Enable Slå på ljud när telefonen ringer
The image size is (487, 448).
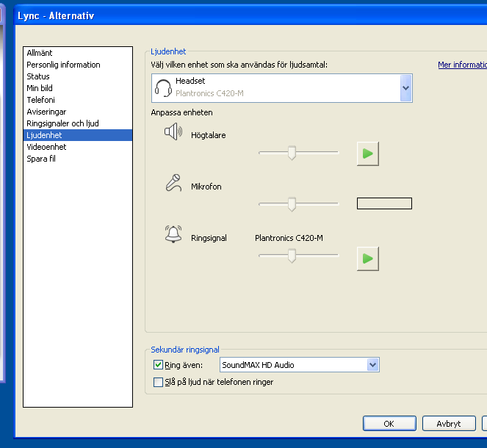tap(158, 382)
